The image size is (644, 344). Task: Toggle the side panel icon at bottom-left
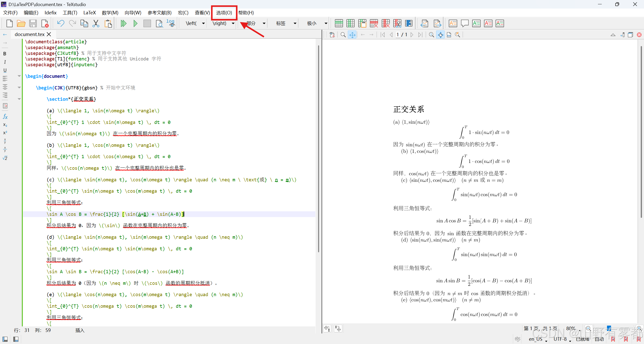click(x=5, y=339)
